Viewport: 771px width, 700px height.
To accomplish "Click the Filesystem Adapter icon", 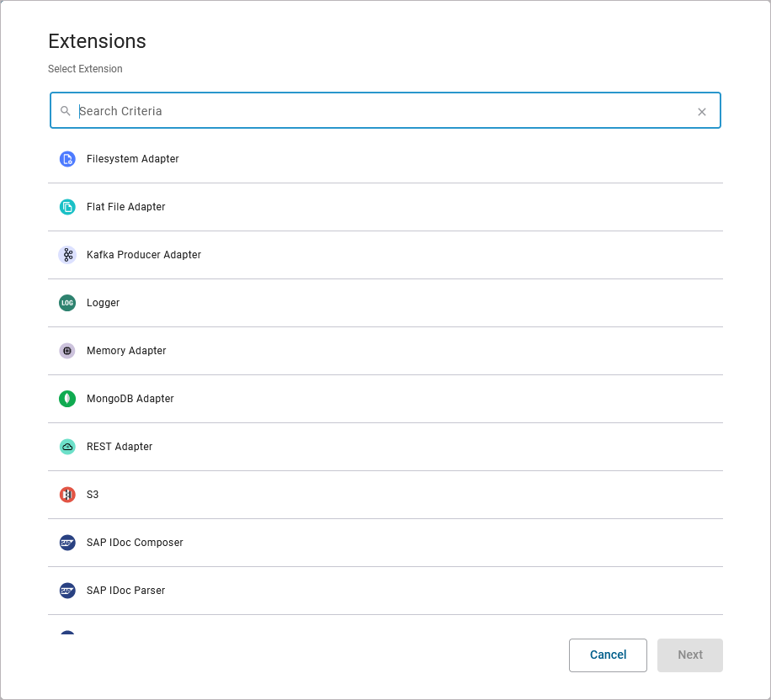I will tap(67, 159).
